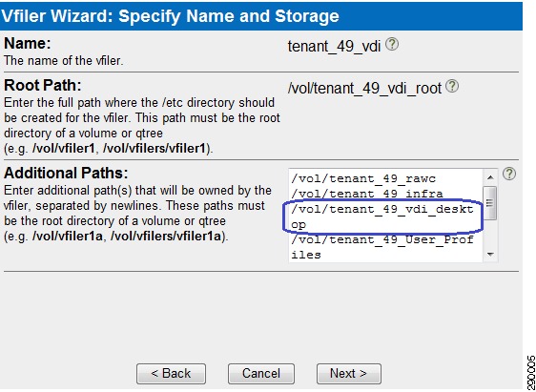Place cursor on /vol/tenant_49_infra line
The image size is (536, 392).
(x=367, y=195)
